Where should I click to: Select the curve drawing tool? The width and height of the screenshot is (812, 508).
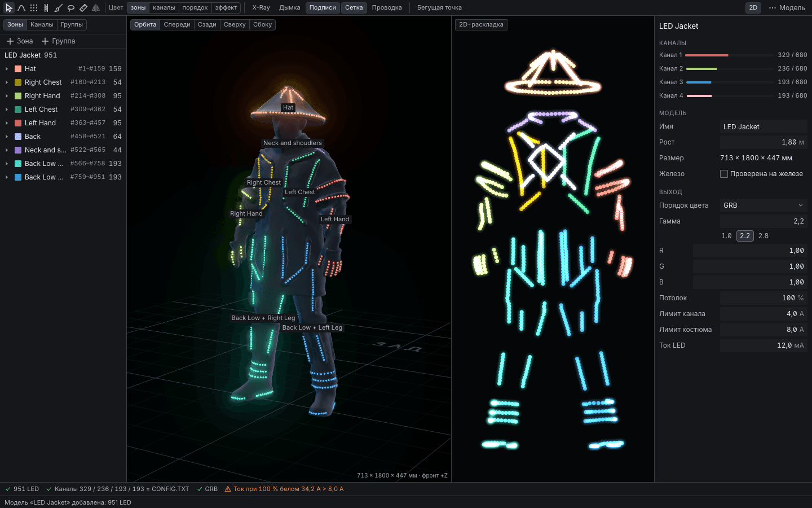click(21, 8)
